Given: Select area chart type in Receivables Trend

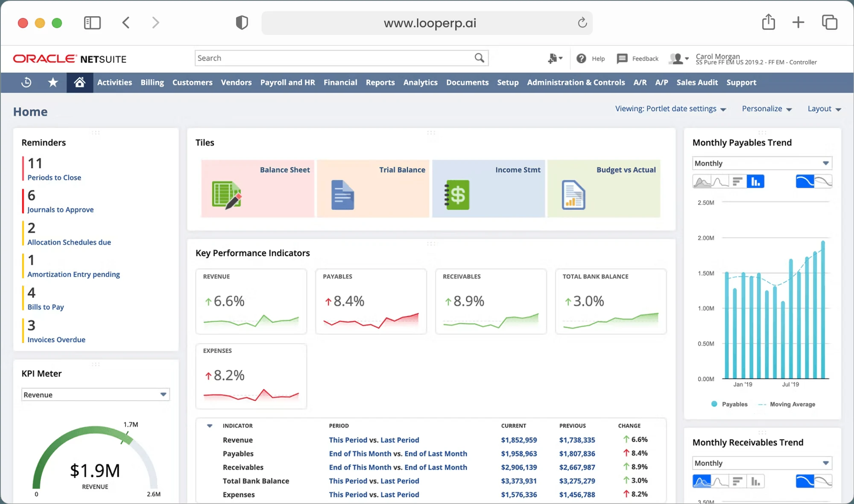Looking at the screenshot, I should click(x=702, y=481).
